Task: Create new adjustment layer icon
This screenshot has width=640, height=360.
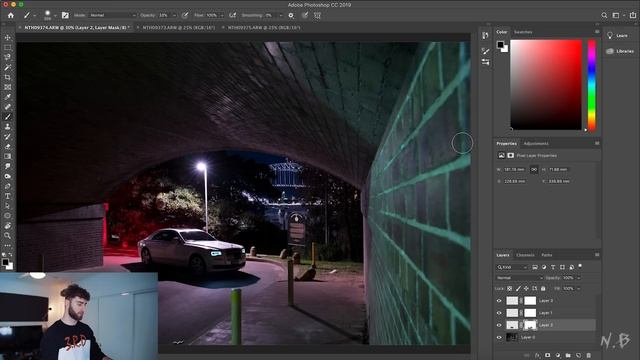Action: [x=558, y=356]
